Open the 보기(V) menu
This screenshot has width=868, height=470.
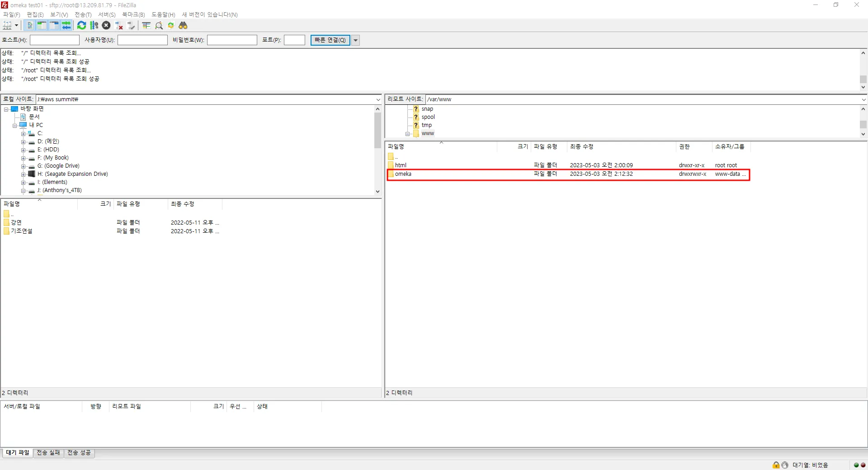[x=59, y=14]
